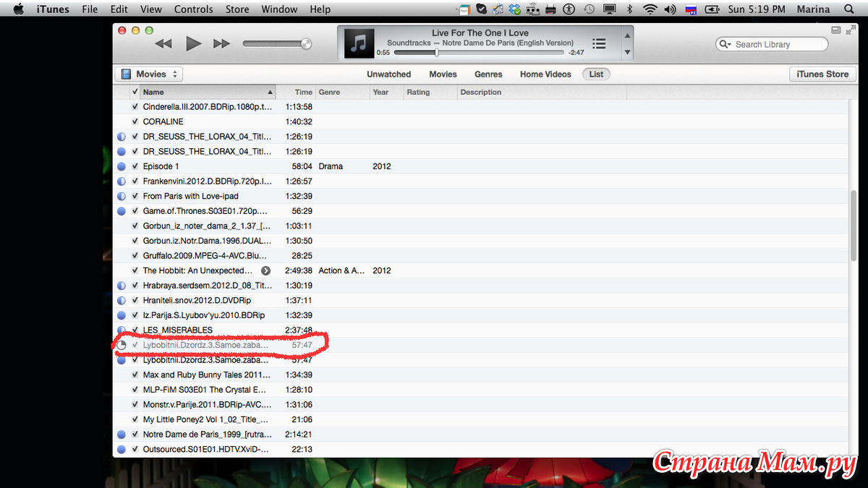This screenshot has height=488, width=868.
Task: Open the search options magnifier dropdown
Action: (x=726, y=44)
